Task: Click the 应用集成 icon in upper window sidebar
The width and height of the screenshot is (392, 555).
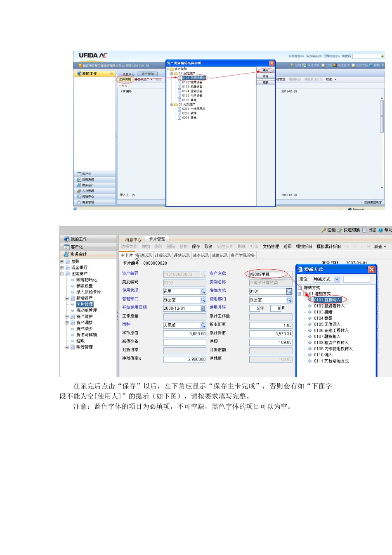Action: [79, 180]
